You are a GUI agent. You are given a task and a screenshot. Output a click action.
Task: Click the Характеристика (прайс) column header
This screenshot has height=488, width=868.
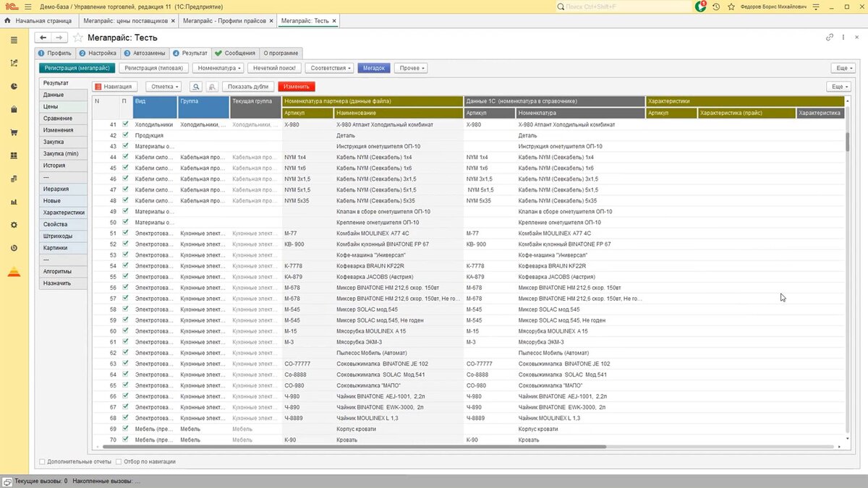click(746, 113)
